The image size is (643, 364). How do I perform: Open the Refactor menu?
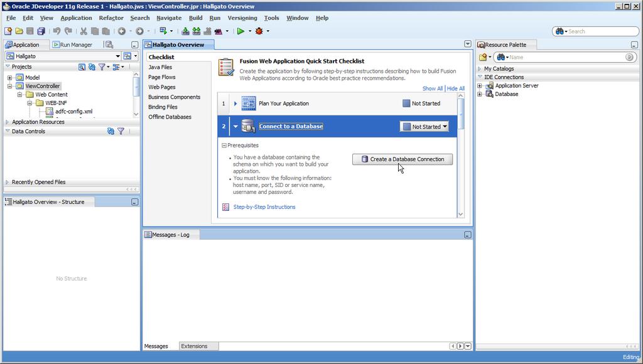pyautogui.click(x=111, y=18)
